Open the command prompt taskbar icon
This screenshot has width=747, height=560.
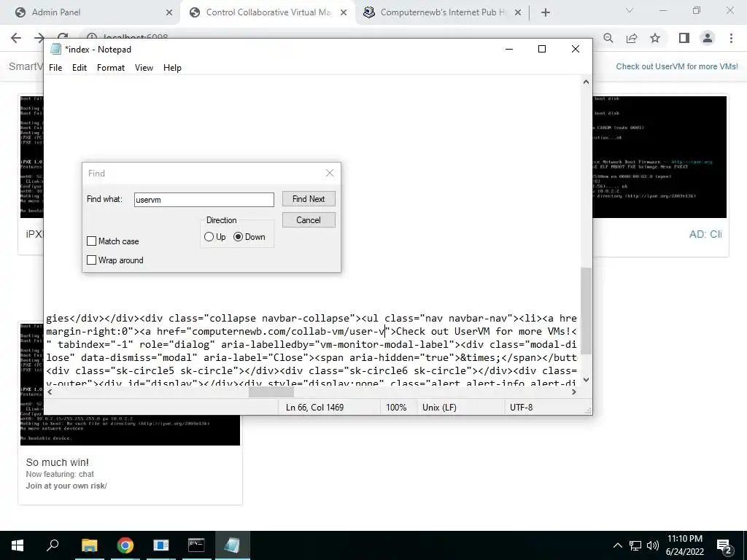(x=196, y=545)
